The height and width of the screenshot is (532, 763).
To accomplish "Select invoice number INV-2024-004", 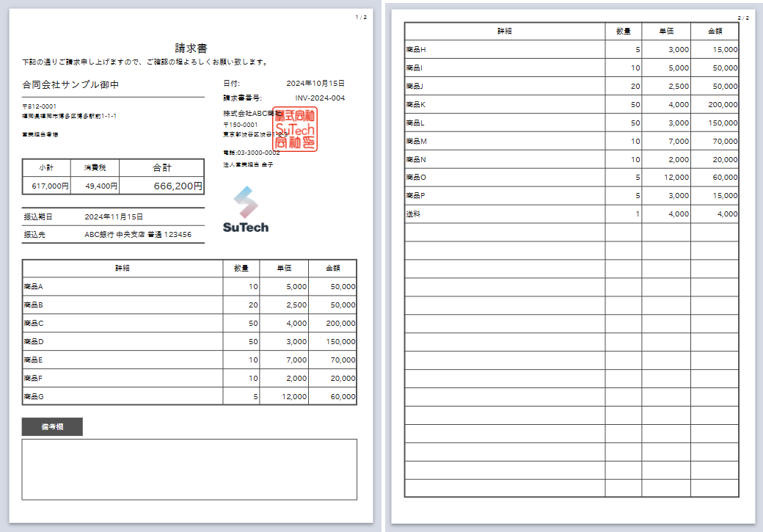I will pyautogui.click(x=320, y=98).
